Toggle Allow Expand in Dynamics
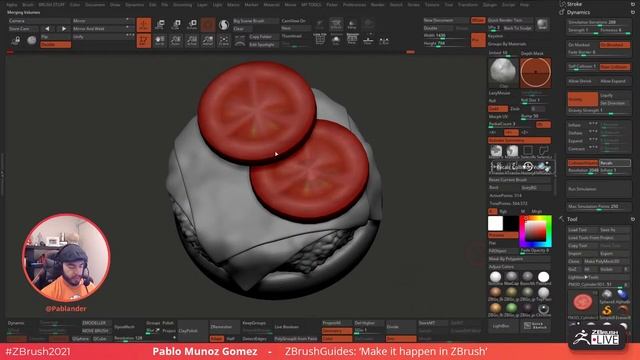 click(615, 81)
